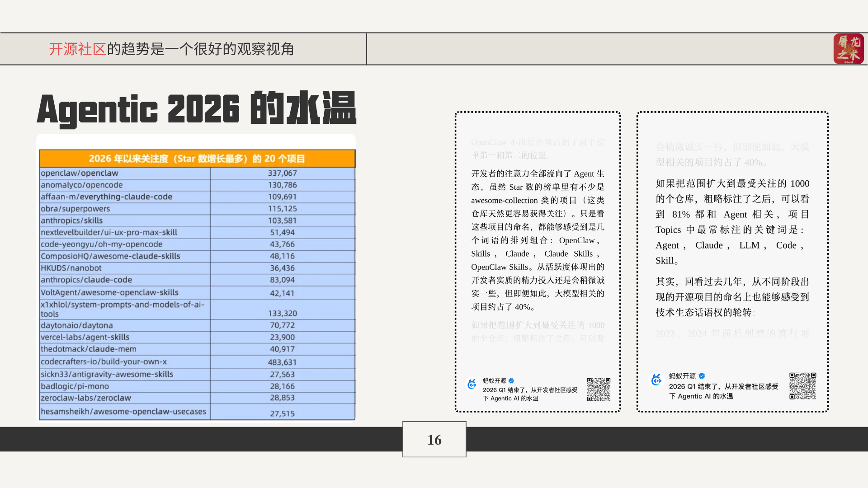Click the zeroclaw-labs/zeroclaw project name
Screen dimensions: 868x488
point(86,398)
